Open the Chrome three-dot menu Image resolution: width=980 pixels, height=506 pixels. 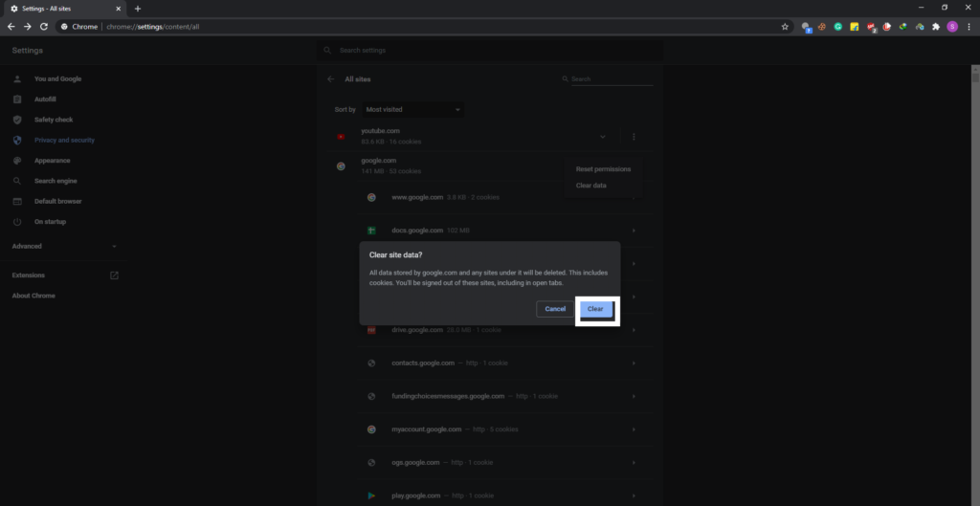click(969, 27)
